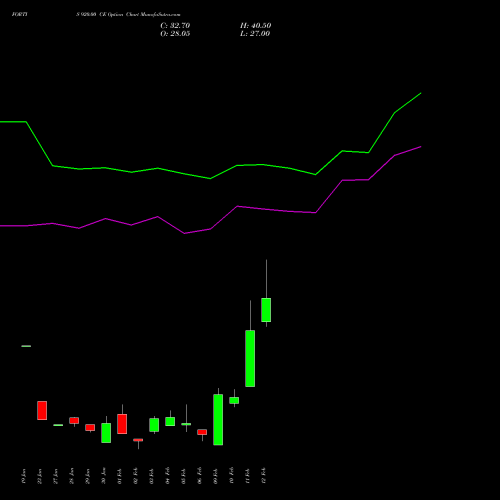Image resolution: width=500 pixels, height=500 pixels.
Task: Select the 09 Feb date label
Action: (x=216, y=476)
